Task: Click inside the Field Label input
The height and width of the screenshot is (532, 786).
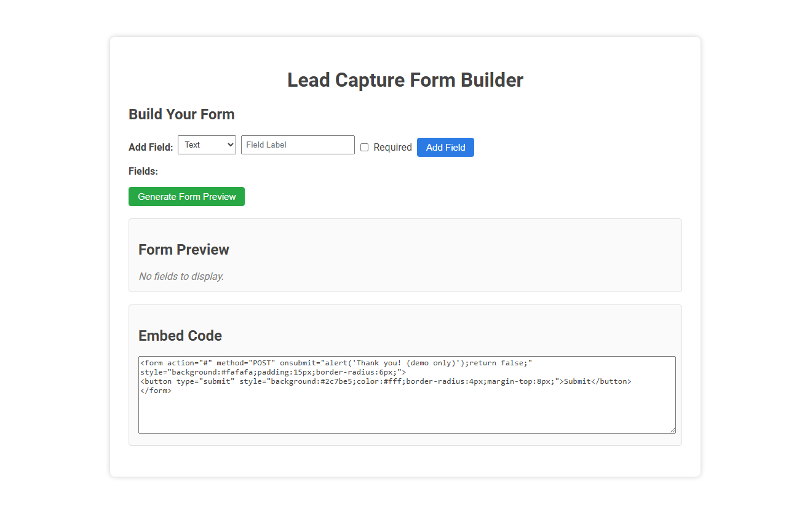Action: pyautogui.click(x=298, y=145)
